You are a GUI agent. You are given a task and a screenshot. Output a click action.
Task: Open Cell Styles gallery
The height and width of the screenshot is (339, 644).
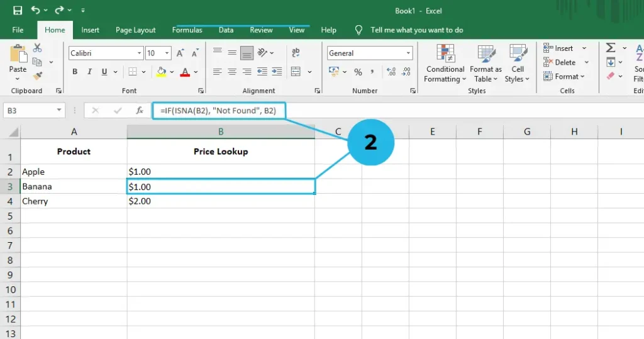point(518,64)
